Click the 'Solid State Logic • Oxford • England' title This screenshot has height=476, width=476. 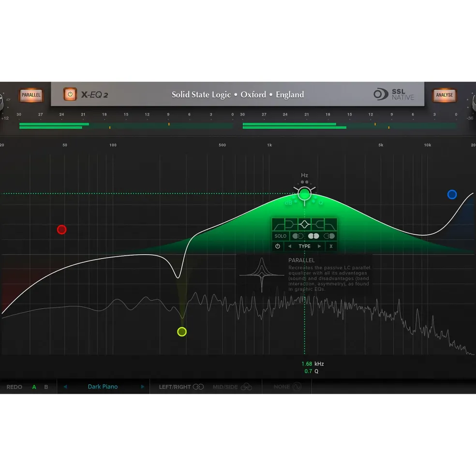point(238,94)
